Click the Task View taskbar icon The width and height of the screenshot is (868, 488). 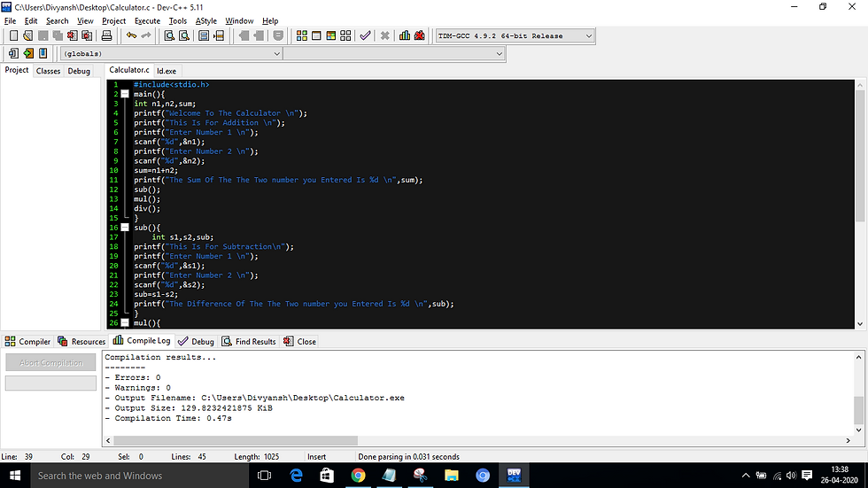pyautogui.click(x=265, y=476)
